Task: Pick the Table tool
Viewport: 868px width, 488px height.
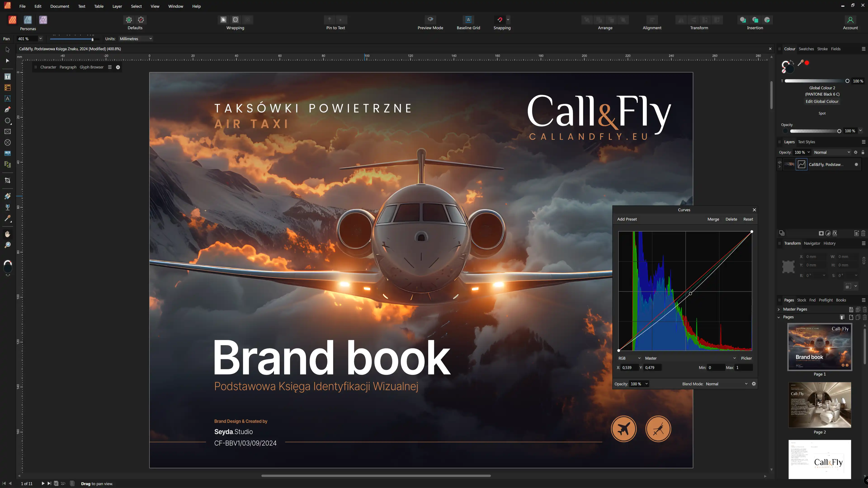Action: point(7,88)
